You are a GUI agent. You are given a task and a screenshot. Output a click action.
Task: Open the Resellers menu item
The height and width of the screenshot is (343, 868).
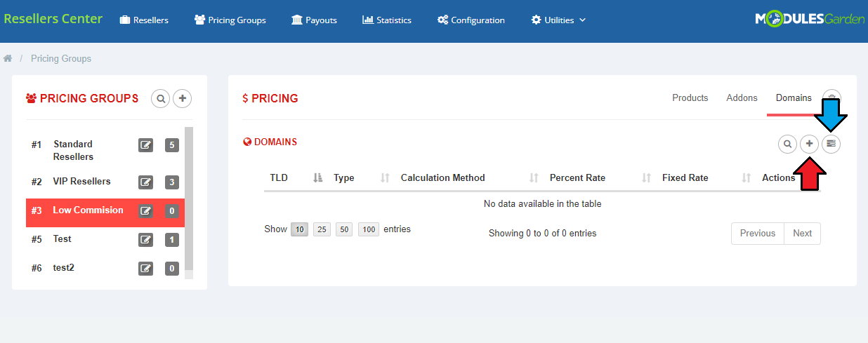[144, 20]
